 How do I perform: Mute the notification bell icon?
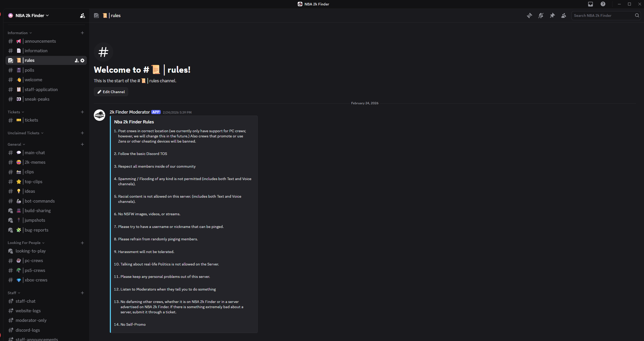coord(541,16)
